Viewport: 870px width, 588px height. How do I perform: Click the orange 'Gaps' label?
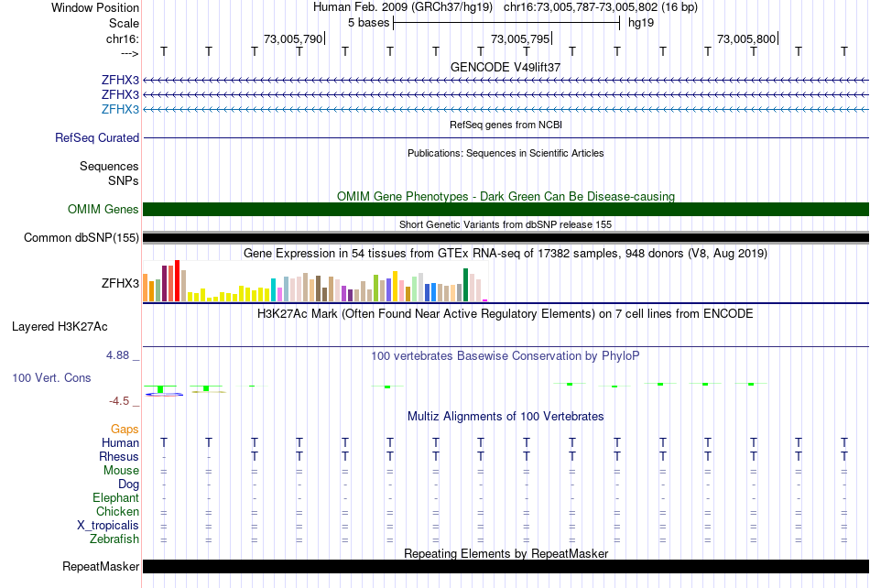click(x=125, y=429)
